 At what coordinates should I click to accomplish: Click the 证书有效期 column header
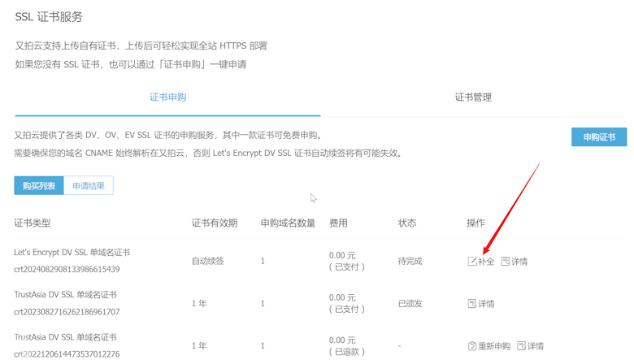[215, 223]
